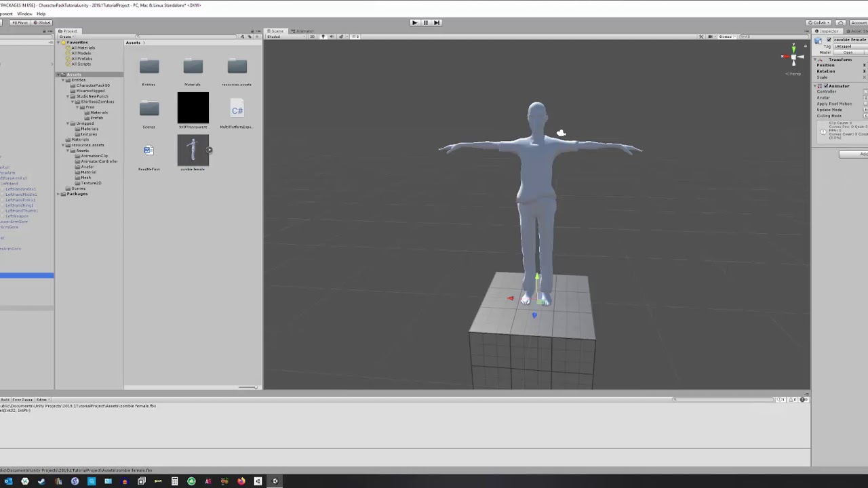Click the Open model button in Inspector

pos(848,52)
